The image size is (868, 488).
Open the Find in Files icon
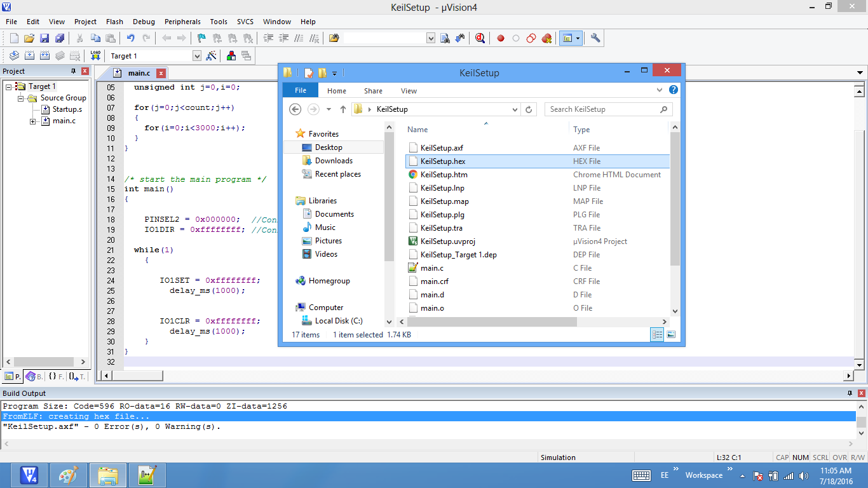pos(334,38)
